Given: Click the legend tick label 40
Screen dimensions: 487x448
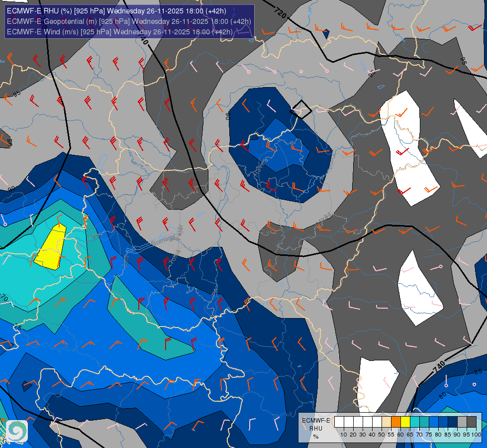Looking at the screenshot, I should click(372, 435).
